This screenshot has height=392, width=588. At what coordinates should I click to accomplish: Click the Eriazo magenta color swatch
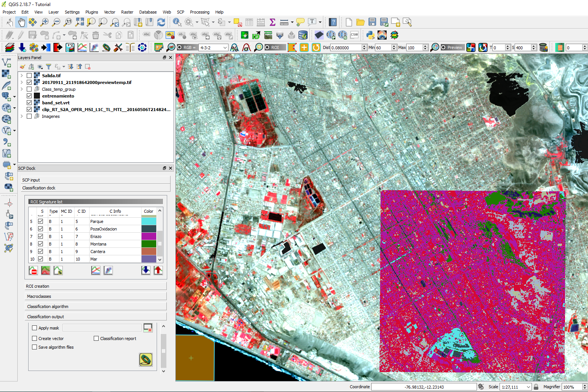tap(149, 236)
